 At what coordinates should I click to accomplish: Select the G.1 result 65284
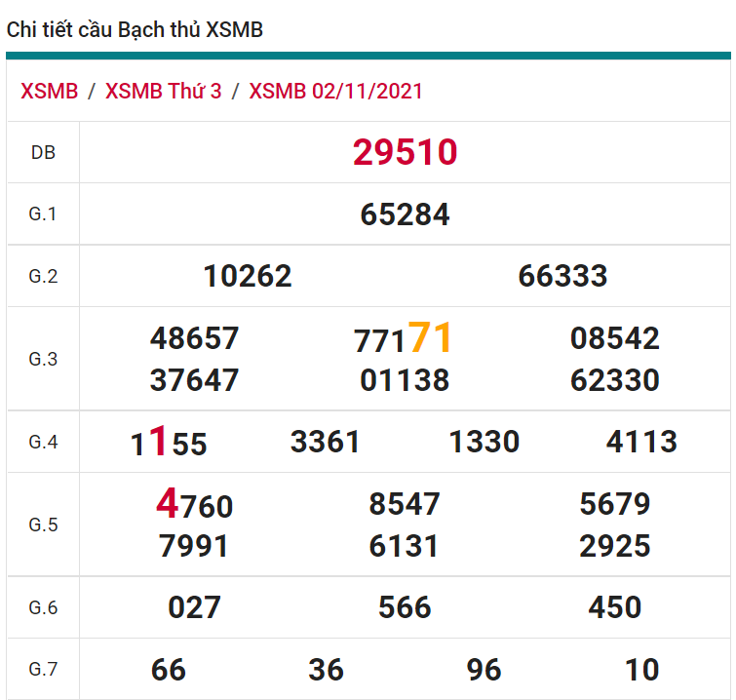coord(405,214)
